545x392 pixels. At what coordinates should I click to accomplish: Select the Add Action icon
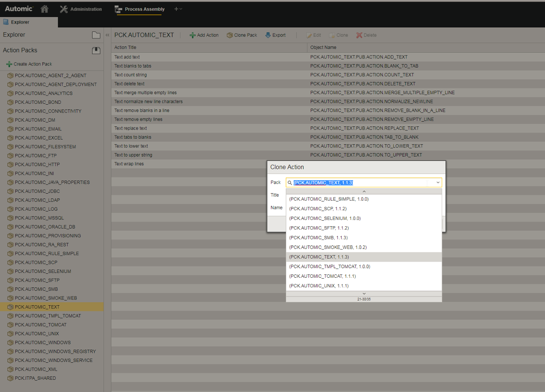click(192, 35)
